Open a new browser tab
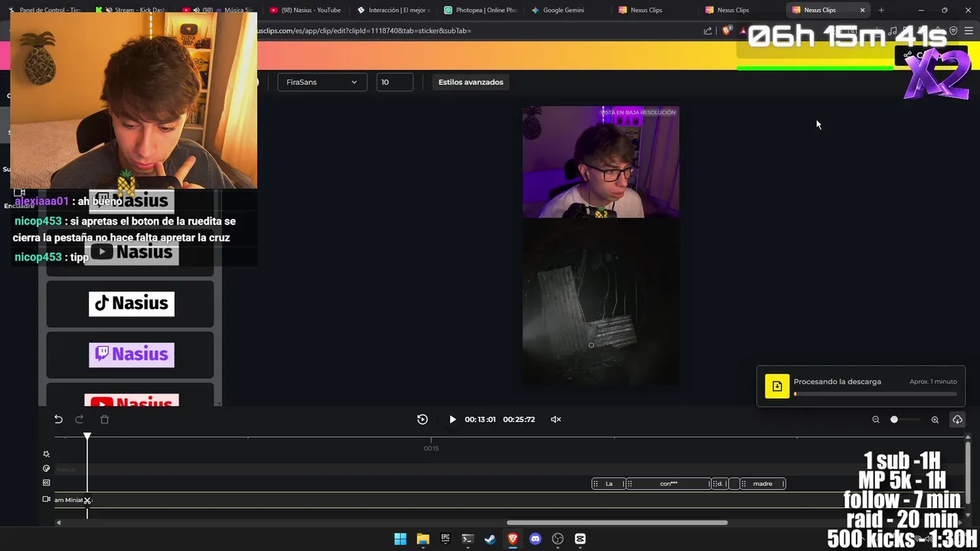The image size is (980, 551). pos(881,10)
